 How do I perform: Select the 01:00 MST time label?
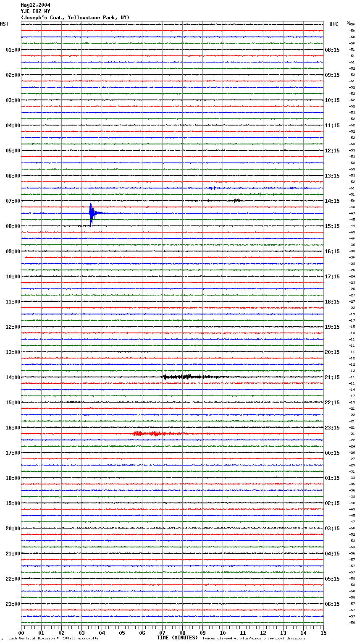pyautogui.click(x=13, y=50)
